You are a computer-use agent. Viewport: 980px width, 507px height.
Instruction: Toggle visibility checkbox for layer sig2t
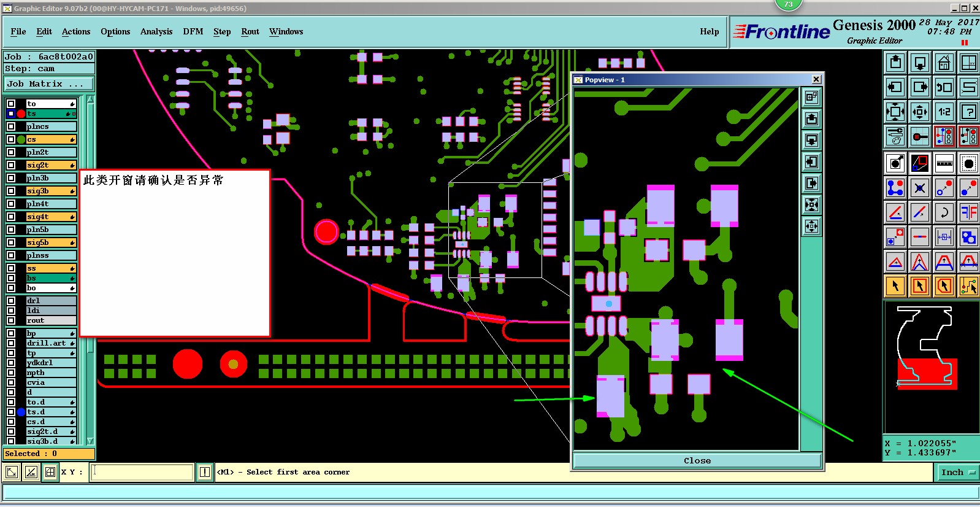point(11,165)
